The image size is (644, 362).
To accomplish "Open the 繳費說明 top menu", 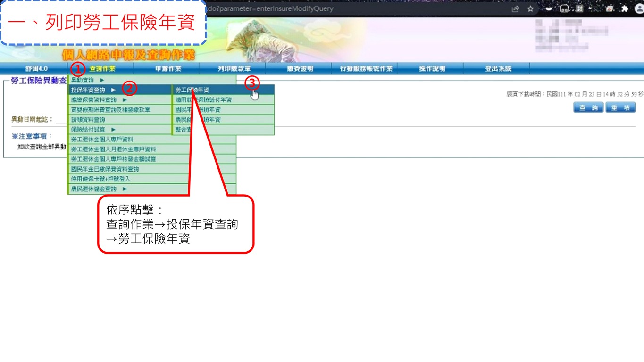I will tap(300, 68).
